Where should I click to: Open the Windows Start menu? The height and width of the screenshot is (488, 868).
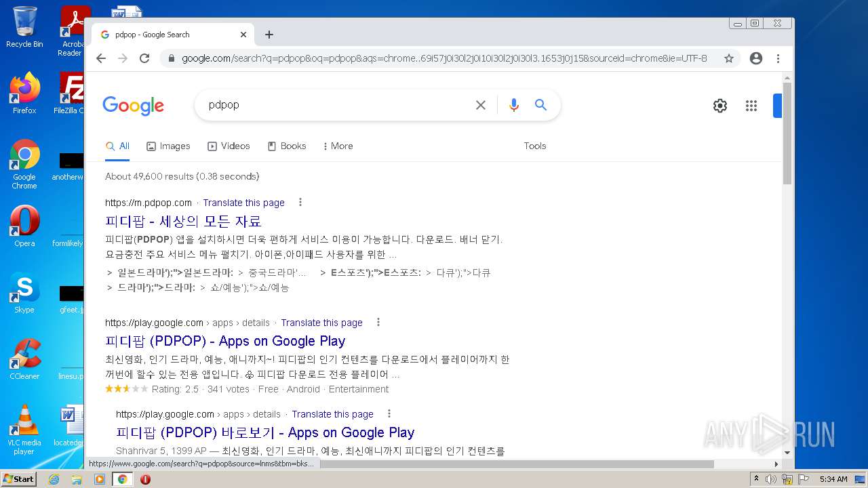tap(18, 479)
